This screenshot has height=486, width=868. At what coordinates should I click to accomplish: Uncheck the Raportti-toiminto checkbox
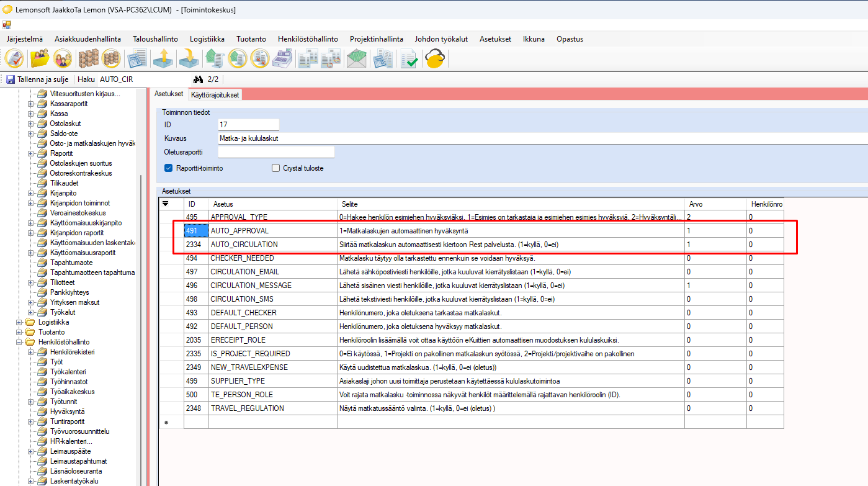(x=168, y=168)
